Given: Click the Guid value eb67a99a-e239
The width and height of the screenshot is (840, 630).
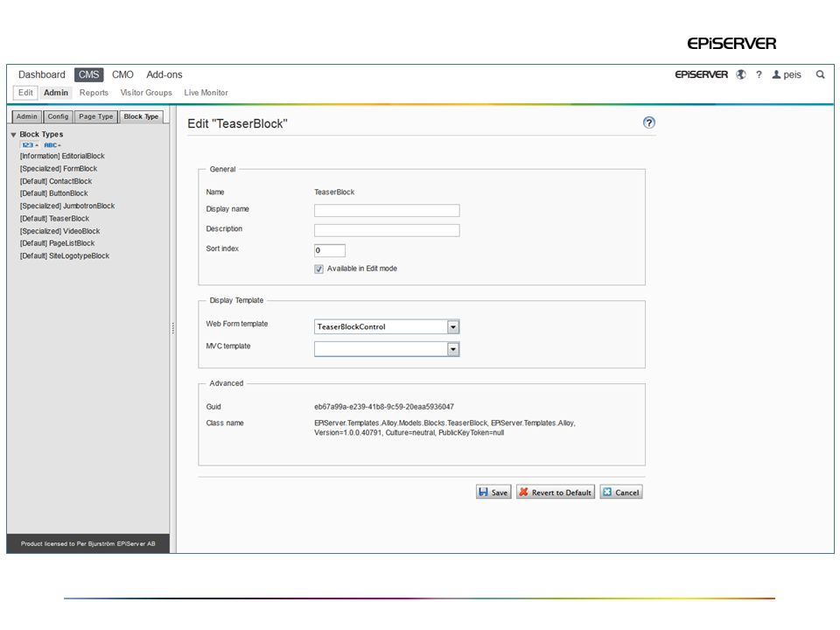Looking at the screenshot, I should point(384,407).
